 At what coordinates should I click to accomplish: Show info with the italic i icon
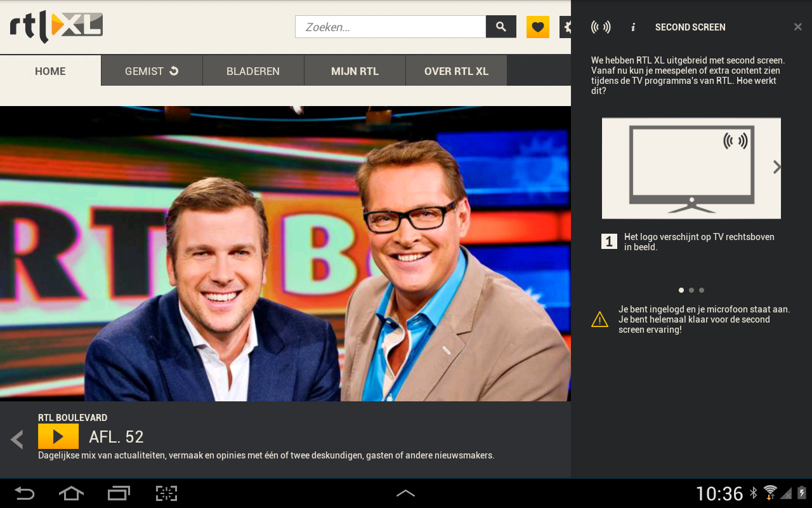(x=633, y=27)
